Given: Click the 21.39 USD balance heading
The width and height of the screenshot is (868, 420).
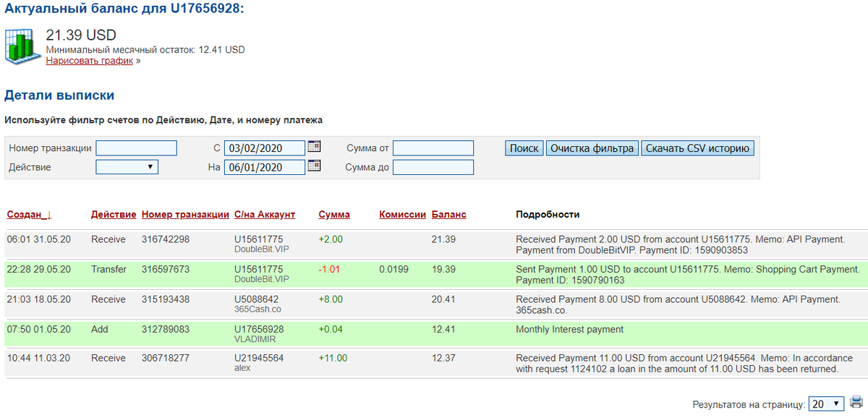Looking at the screenshot, I should pos(81,35).
